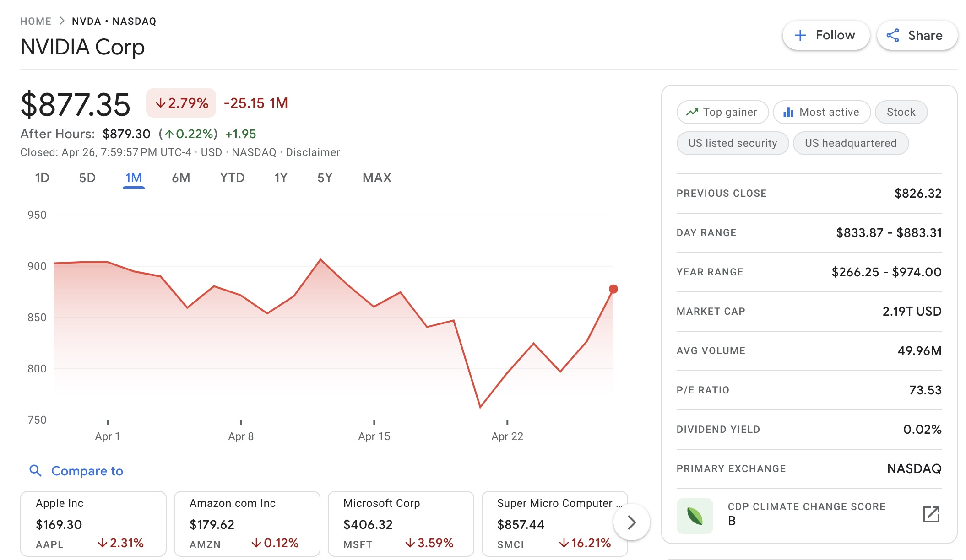Click the NVDA • NASDAQ breadcrumb

pos(114,21)
